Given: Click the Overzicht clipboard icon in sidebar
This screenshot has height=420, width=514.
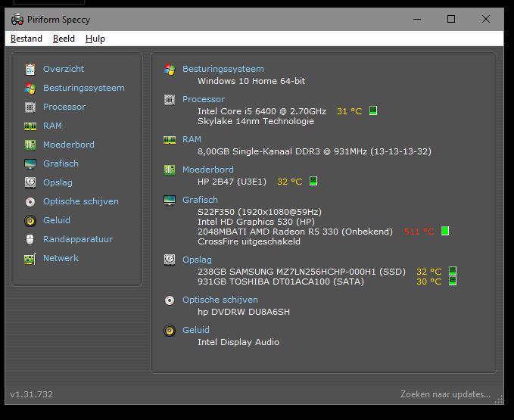Looking at the screenshot, I should click(30, 69).
